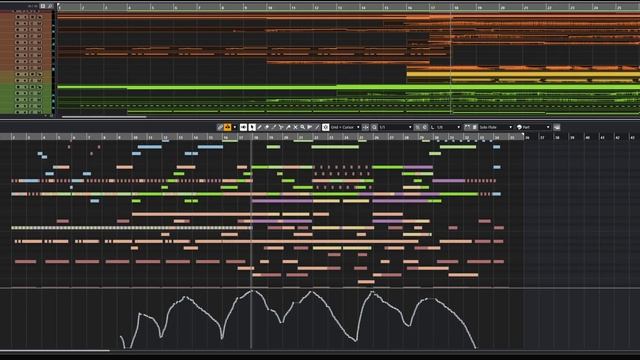The height and width of the screenshot is (360, 640).
Task: Select the Draw pencil tool
Action: [259, 127]
